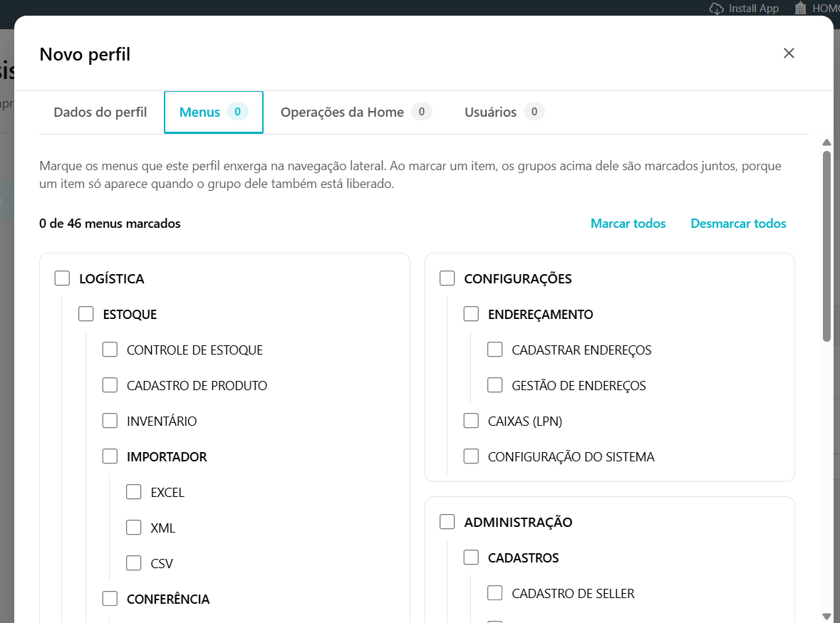Screen dimensions: 840x623
Task: Click the CONFIGURAÇÃO DO SISTEMA label
Action: tap(571, 456)
